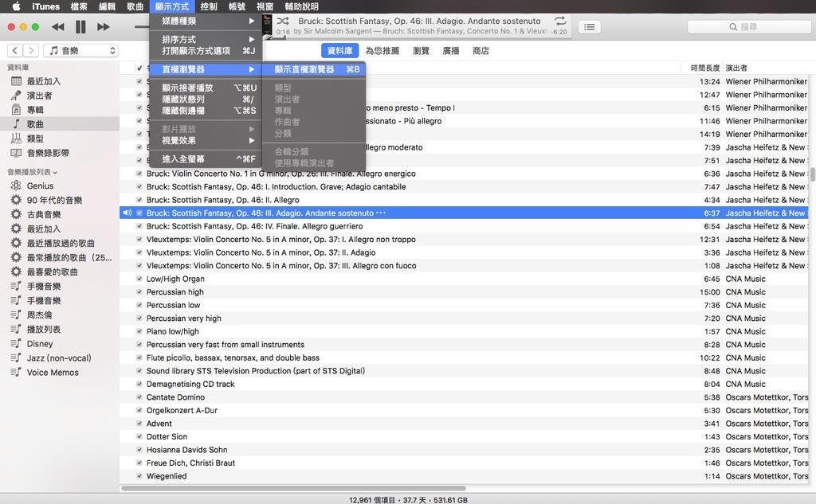Uncheck the Low/High Organ song checkbox
Screen dimensions: 816x504
[x=139, y=279]
